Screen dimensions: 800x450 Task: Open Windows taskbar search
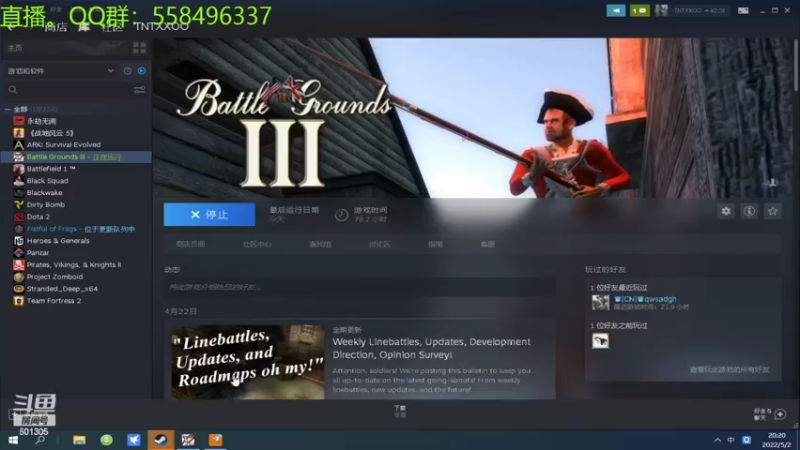pos(40,440)
